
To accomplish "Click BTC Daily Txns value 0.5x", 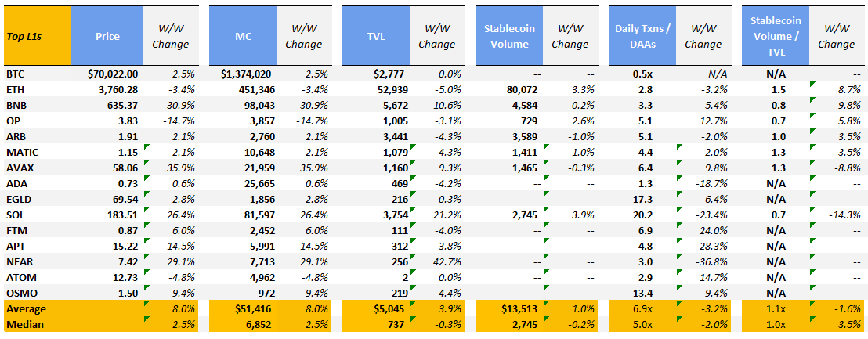I will pyautogui.click(x=642, y=74).
